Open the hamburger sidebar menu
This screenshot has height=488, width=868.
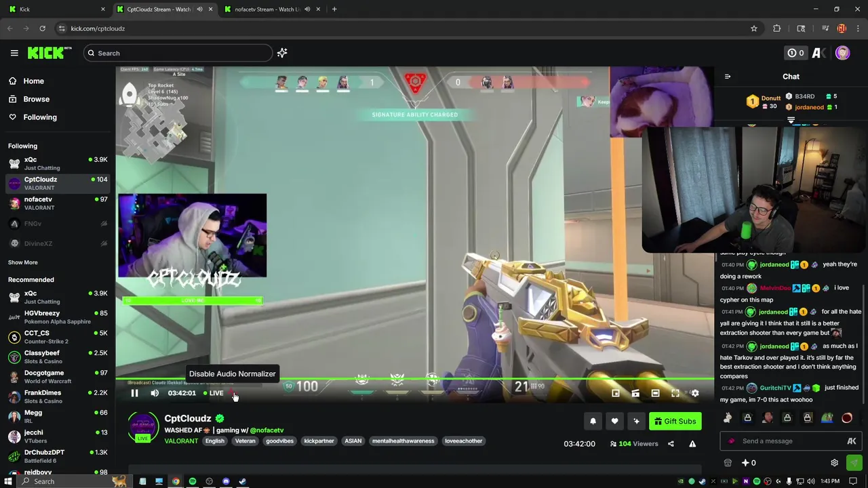click(14, 53)
